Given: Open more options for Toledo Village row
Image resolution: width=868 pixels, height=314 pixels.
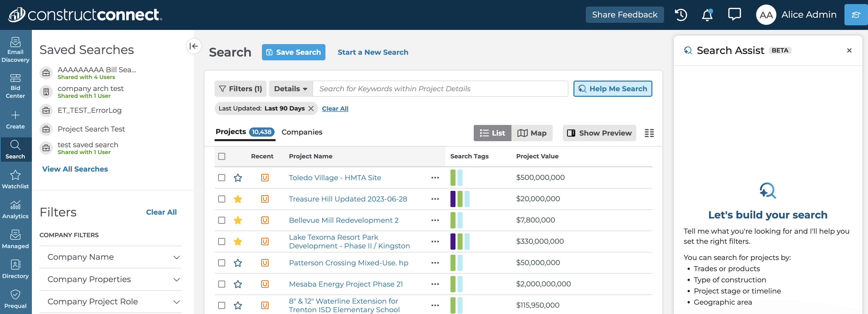Looking at the screenshot, I should click(435, 178).
